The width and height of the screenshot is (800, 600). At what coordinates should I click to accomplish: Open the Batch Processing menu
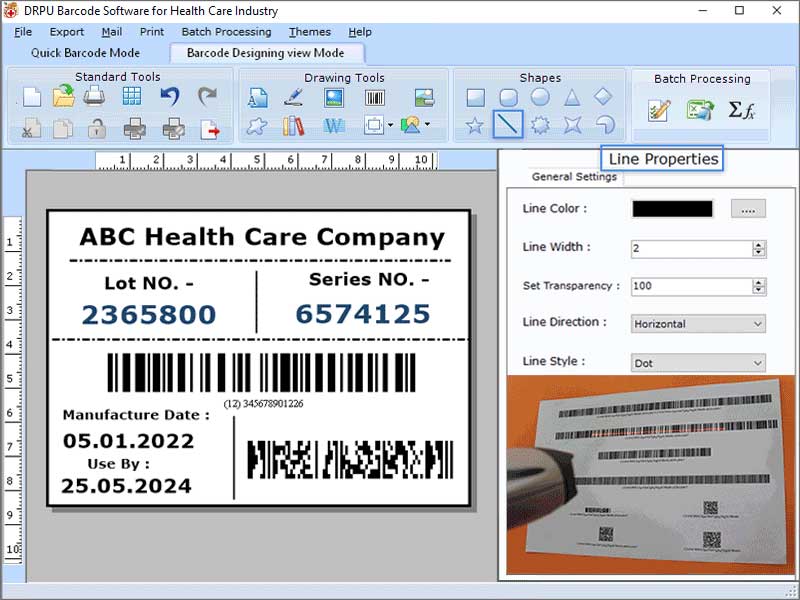(227, 32)
